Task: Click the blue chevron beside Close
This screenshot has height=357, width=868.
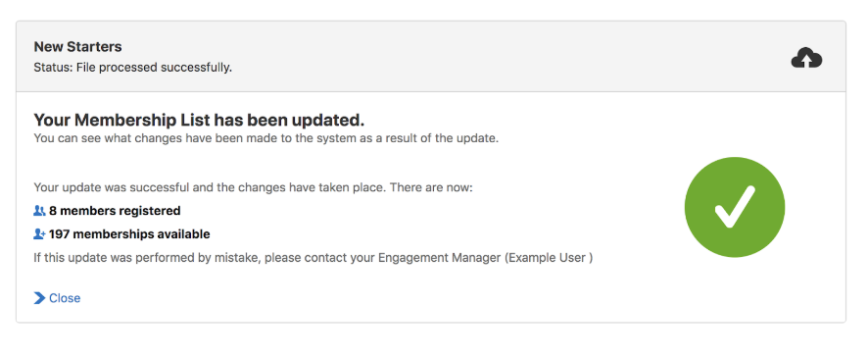Action: (x=39, y=298)
